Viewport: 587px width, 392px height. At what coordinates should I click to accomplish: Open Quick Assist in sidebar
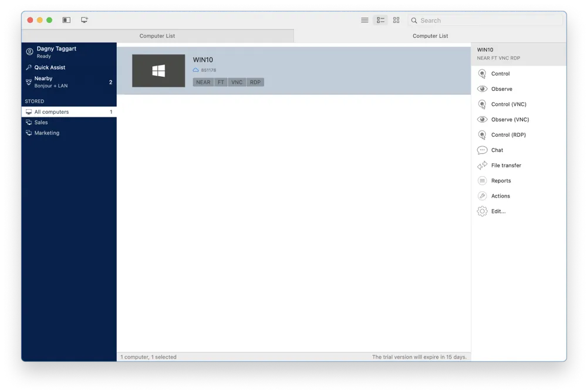(x=69, y=67)
